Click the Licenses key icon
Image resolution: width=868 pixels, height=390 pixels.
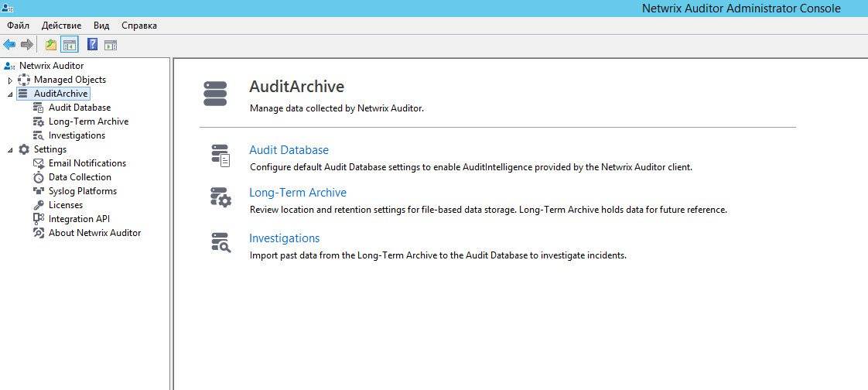click(x=38, y=205)
